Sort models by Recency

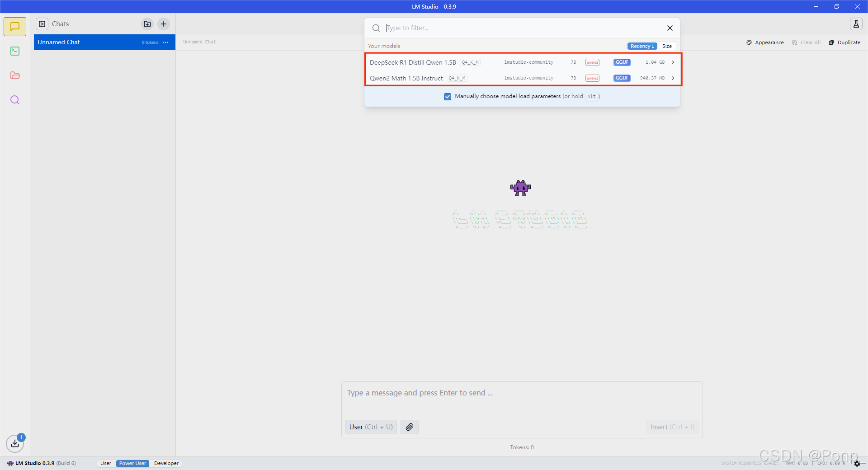[642, 46]
